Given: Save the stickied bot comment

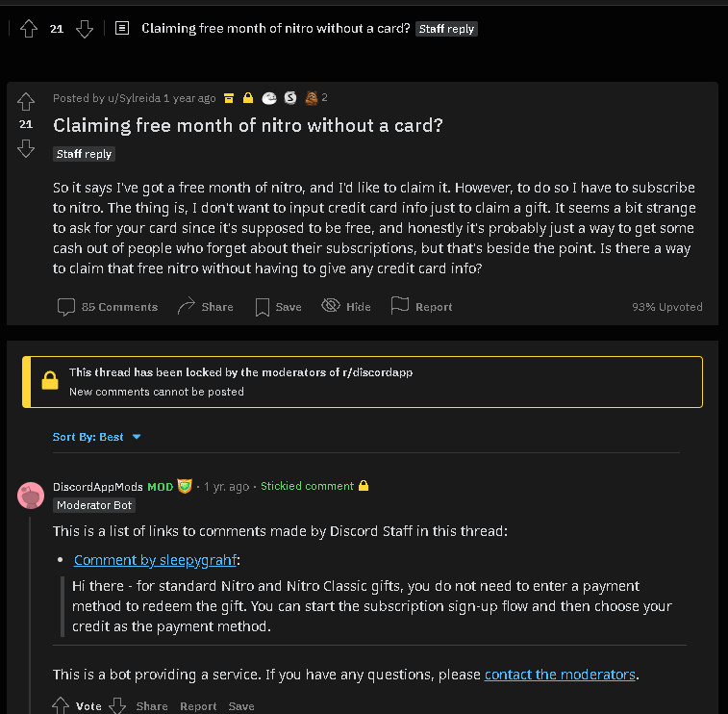Looking at the screenshot, I should (x=241, y=706).
